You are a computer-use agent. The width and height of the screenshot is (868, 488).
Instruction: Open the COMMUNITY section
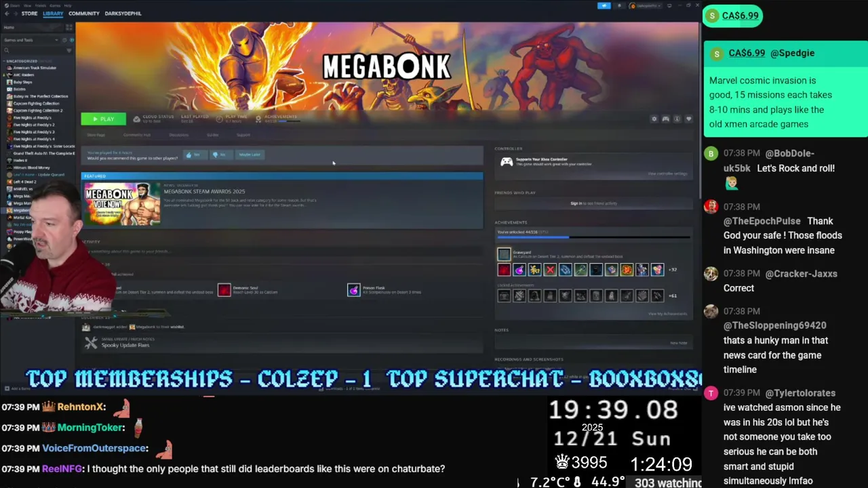pos(84,14)
